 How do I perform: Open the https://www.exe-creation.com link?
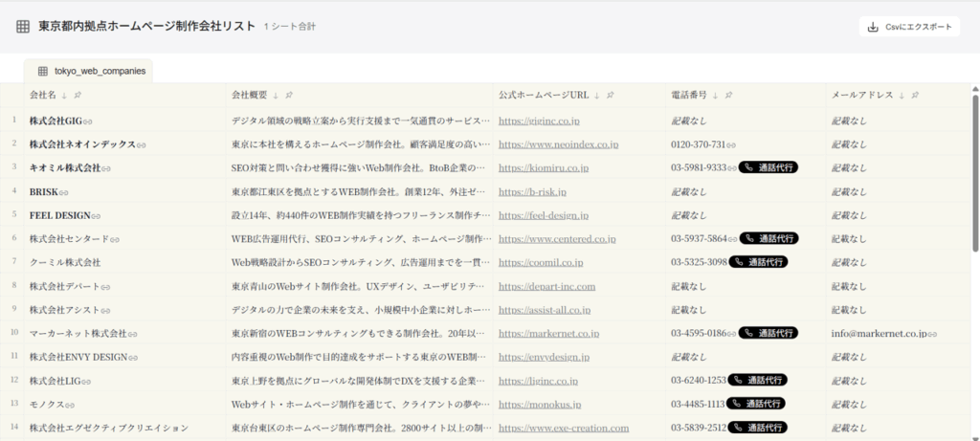(564, 428)
